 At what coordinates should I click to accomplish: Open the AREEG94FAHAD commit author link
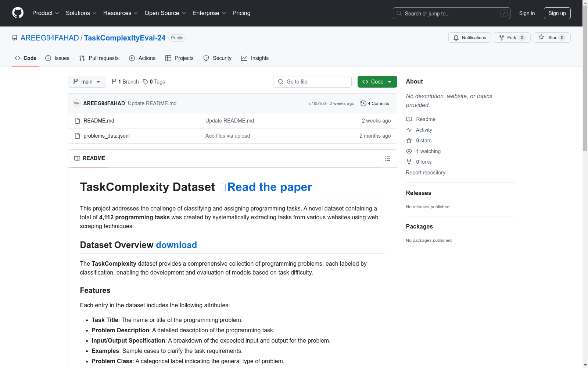(104, 103)
